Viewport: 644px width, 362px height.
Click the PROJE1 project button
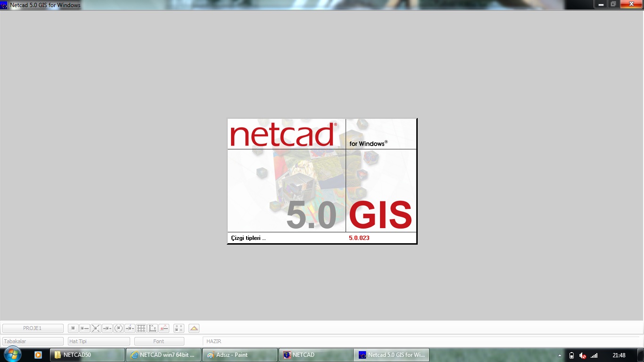click(x=33, y=328)
